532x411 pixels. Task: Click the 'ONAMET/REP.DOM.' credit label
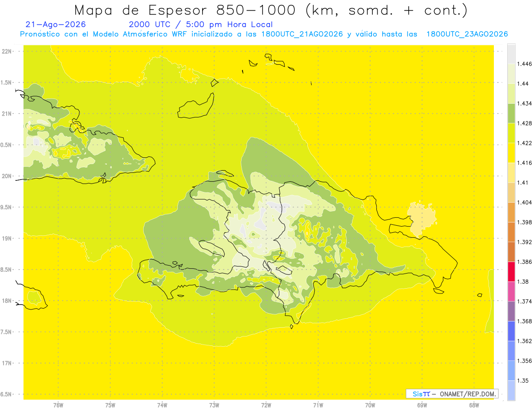click(x=468, y=394)
